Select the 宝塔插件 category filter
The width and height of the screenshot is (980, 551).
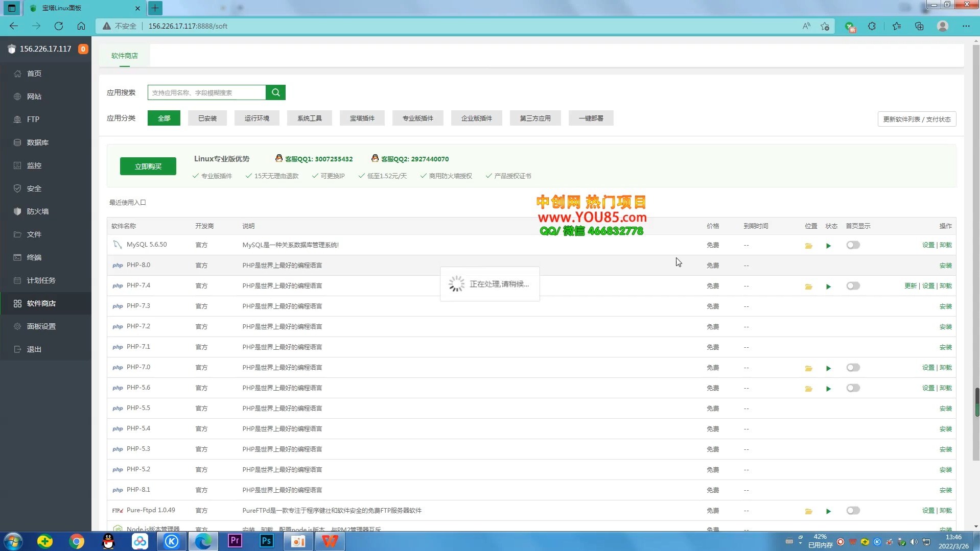[362, 118]
